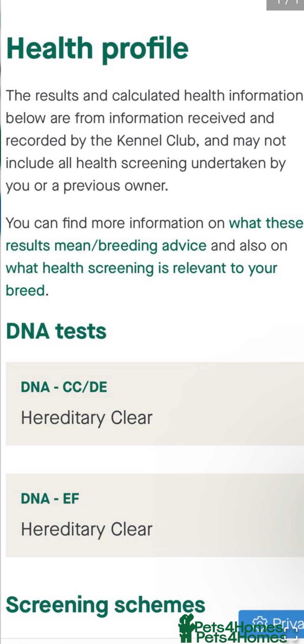Click the 'Kennel Club' text

pos(157,141)
